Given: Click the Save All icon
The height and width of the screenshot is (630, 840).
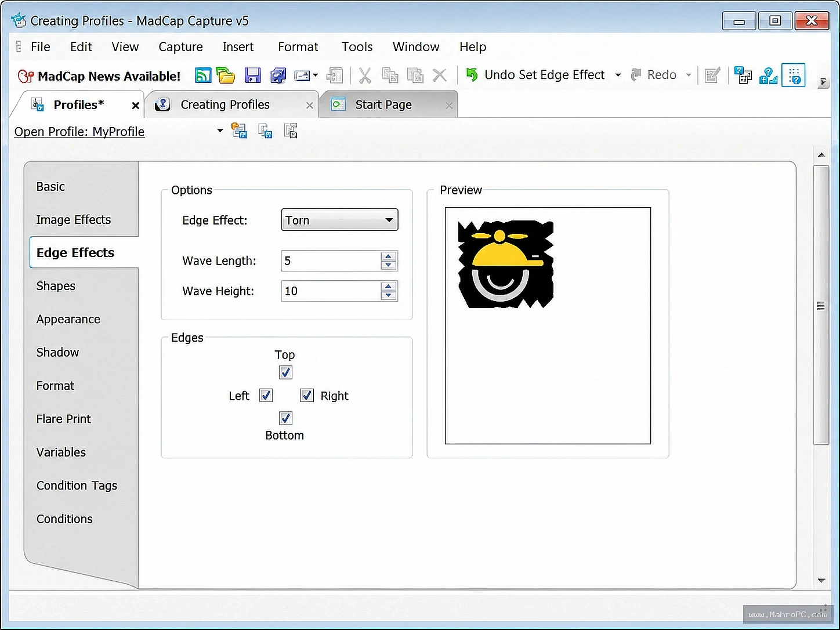Looking at the screenshot, I should [x=278, y=75].
